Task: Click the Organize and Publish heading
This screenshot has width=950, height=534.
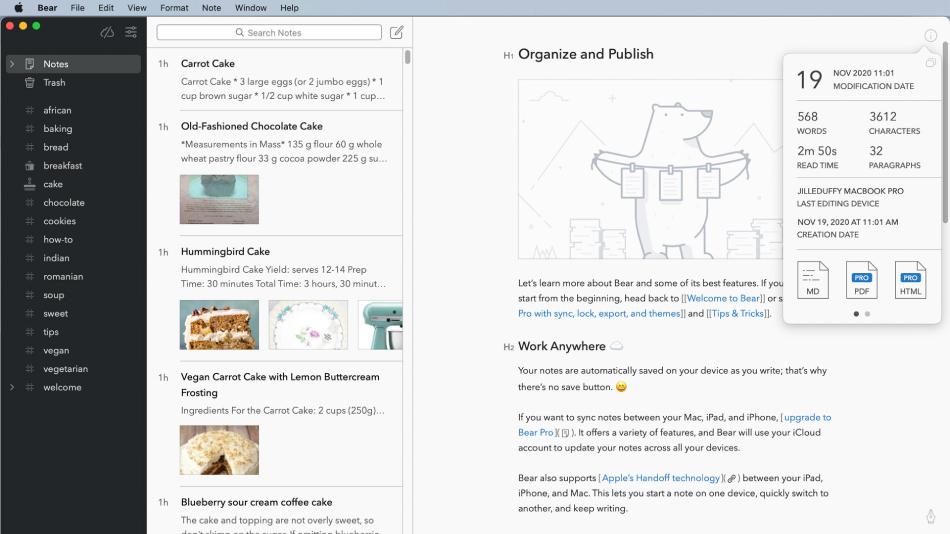Action: click(x=586, y=54)
